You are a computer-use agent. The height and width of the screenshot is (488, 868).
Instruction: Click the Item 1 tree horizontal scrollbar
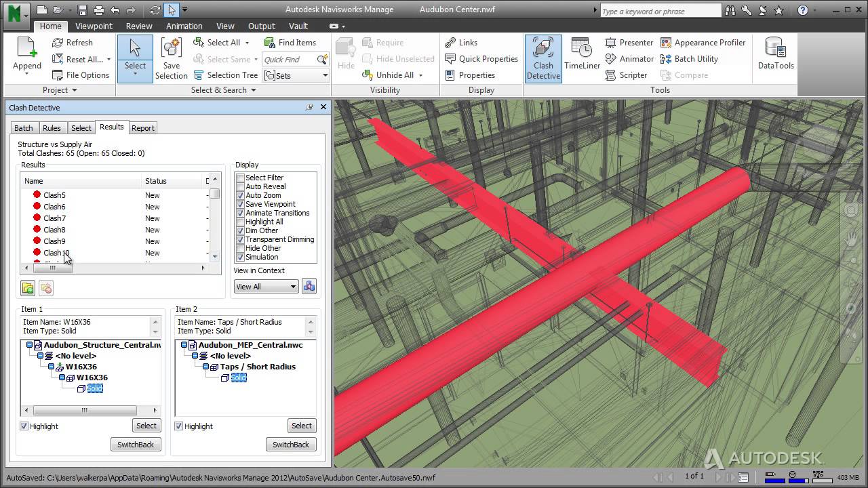(x=85, y=410)
